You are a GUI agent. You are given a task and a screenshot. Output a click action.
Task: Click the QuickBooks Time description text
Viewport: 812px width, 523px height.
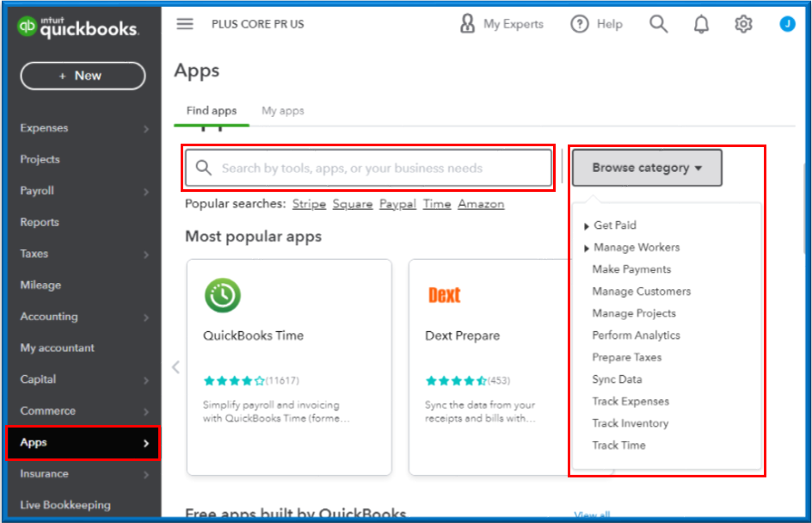point(276,412)
